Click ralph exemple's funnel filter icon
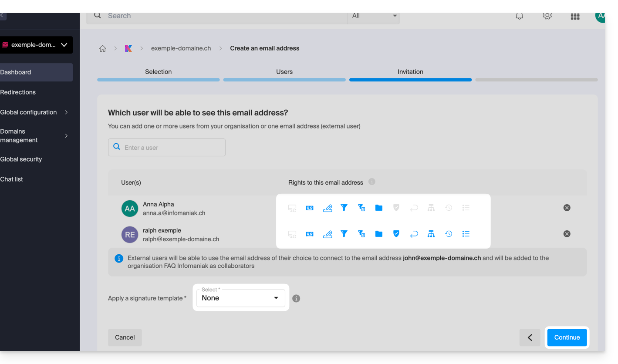The height and width of the screenshot is (364, 618). point(344,234)
